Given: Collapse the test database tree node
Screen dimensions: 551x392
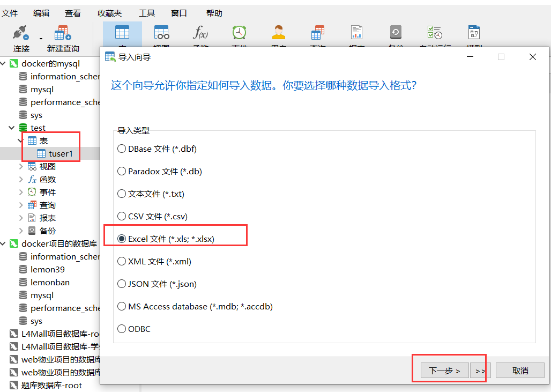Looking at the screenshot, I should point(12,127).
